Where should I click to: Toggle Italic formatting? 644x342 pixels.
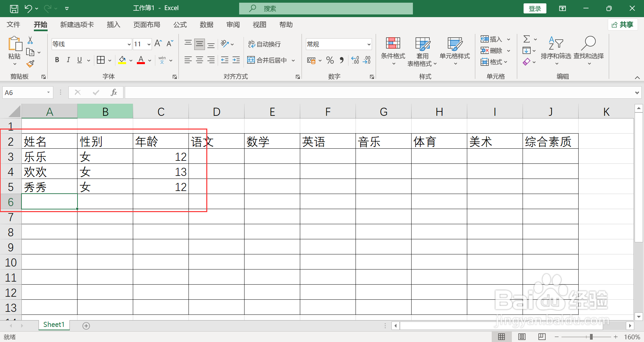(x=68, y=60)
